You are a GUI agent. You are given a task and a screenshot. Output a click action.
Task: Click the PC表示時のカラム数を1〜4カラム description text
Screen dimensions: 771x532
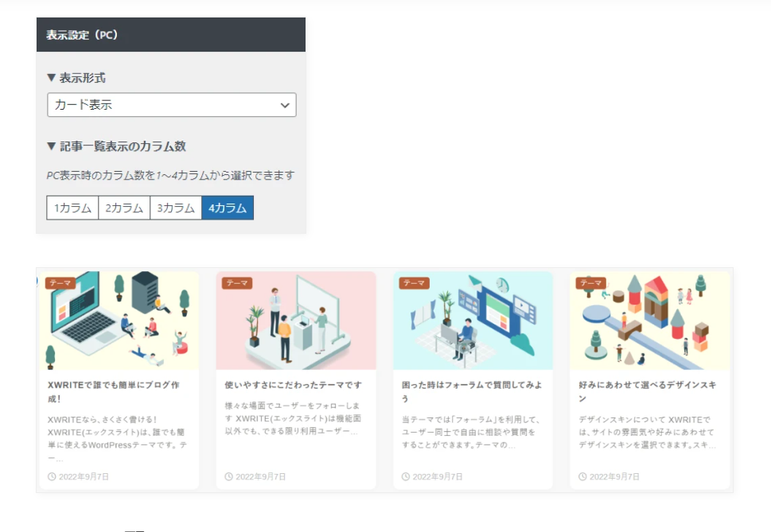pos(170,176)
